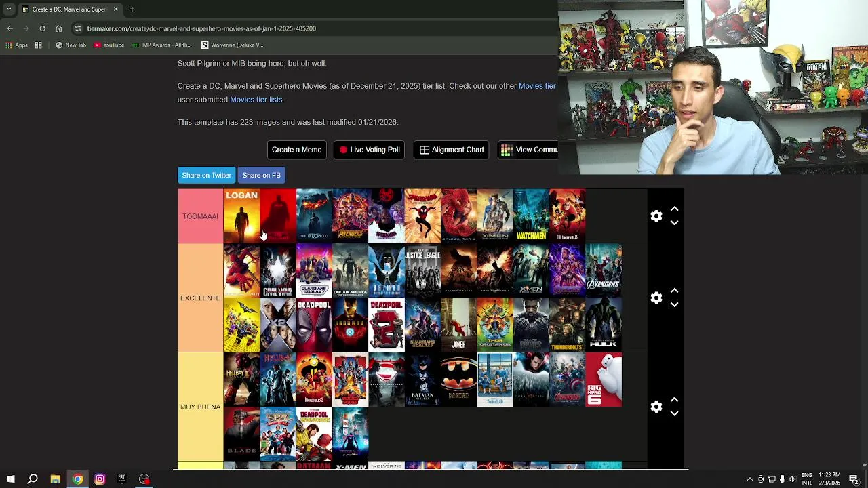Image resolution: width=868 pixels, height=488 pixels.
Task: Show hidden system tray icons
Action: (749, 479)
